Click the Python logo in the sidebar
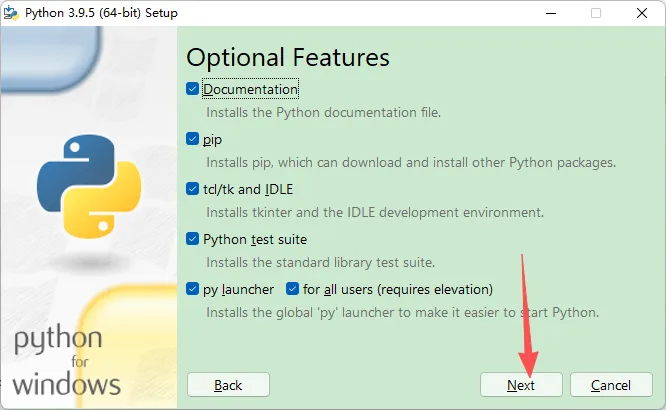The height and width of the screenshot is (410, 666). [89, 186]
